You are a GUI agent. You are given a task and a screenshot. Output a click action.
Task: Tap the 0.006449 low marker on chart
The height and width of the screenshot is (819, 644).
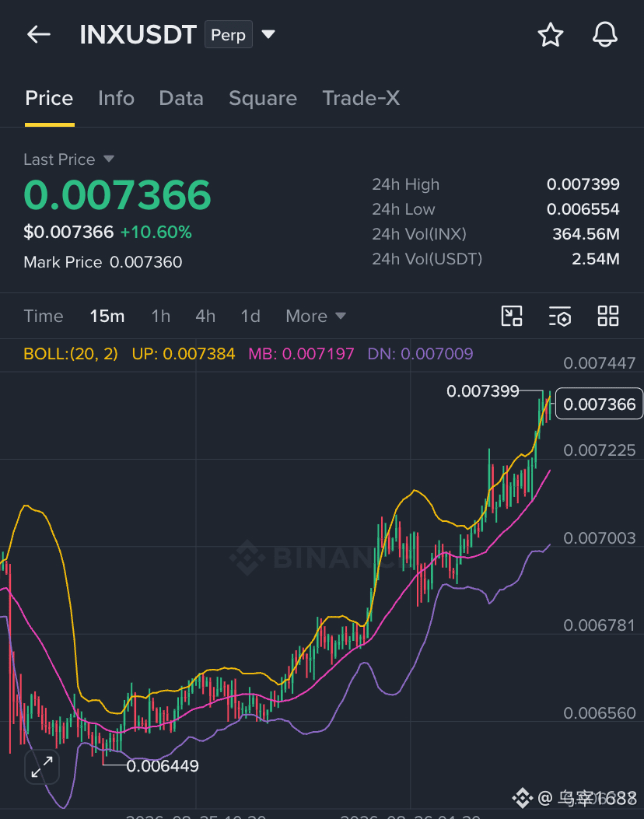(163, 766)
